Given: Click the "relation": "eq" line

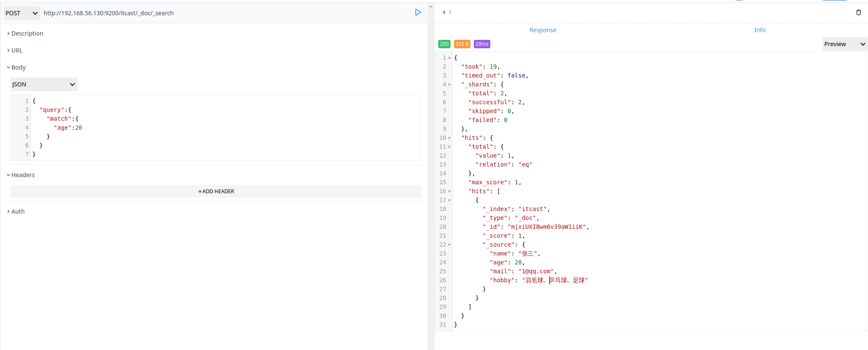Looking at the screenshot, I should point(504,164).
